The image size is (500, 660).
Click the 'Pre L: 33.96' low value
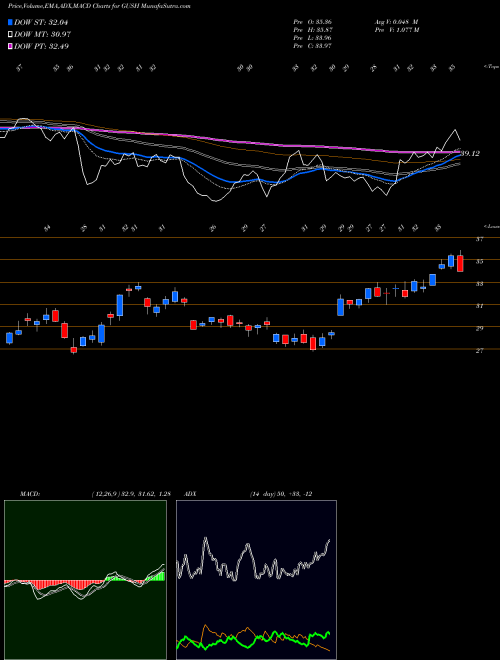(x=312, y=38)
